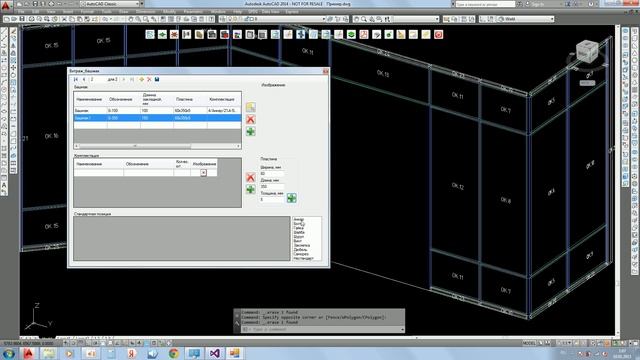Click the plate length (Длина) input field
The width and height of the screenshot is (640, 360).
[272, 187]
